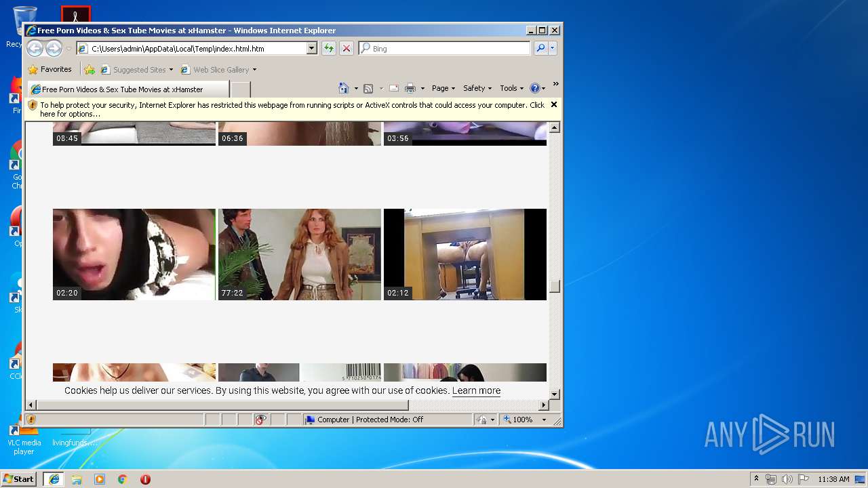Open the Home button dropdown arrow
The width and height of the screenshot is (868, 488).
pyautogui.click(x=355, y=89)
